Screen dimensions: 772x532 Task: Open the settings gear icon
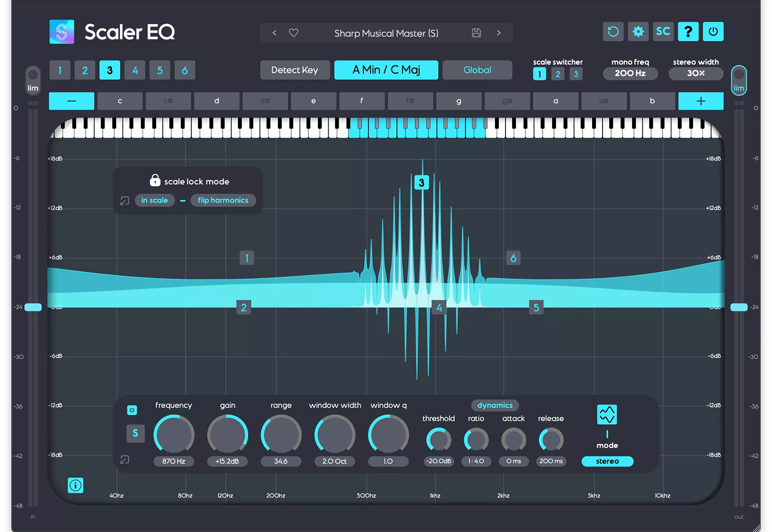click(638, 31)
